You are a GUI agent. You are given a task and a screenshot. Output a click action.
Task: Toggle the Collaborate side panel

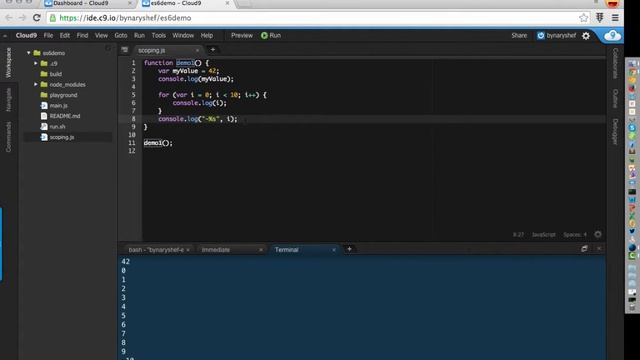615,63
